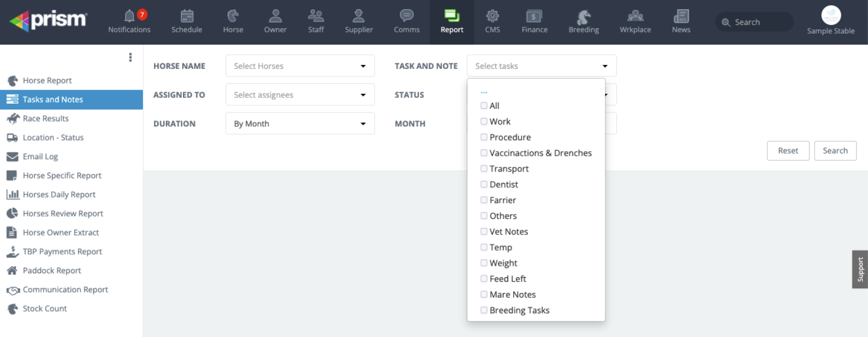868x337 pixels.
Task: Click the Comms speech bubble icon
Action: (x=406, y=16)
